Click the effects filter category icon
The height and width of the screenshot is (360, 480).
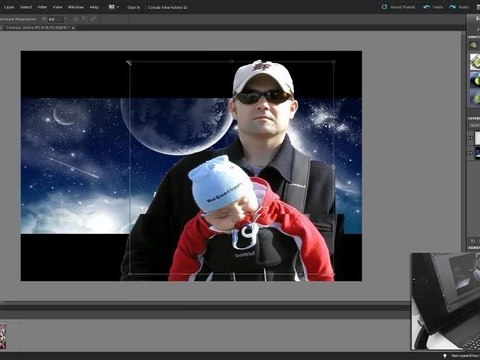pyautogui.click(x=473, y=45)
